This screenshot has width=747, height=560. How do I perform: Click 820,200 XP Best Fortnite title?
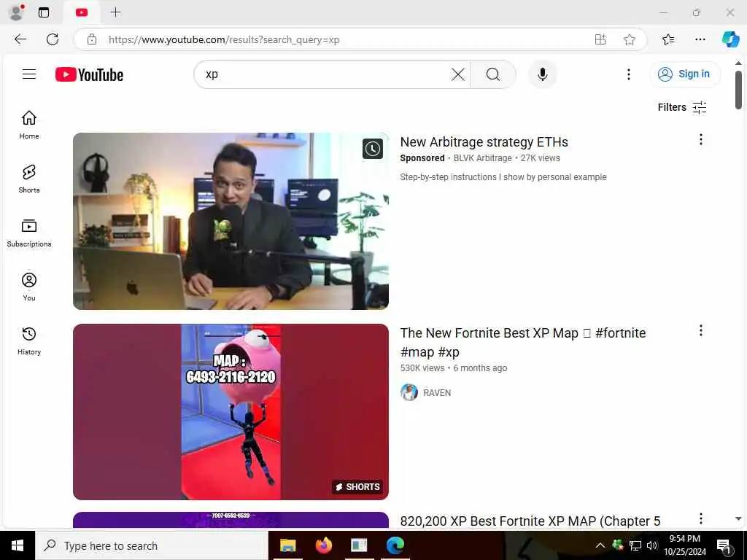(530, 521)
